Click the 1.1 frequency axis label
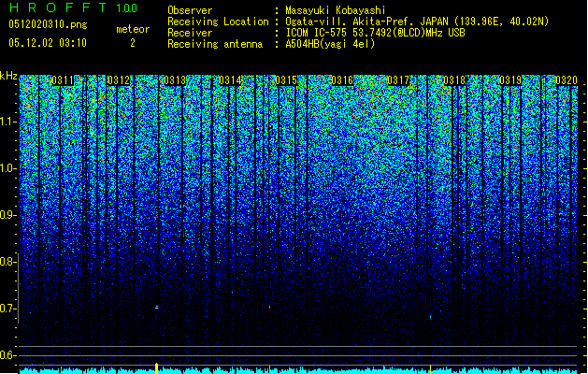This screenshot has width=588, height=374. tap(7, 122)
